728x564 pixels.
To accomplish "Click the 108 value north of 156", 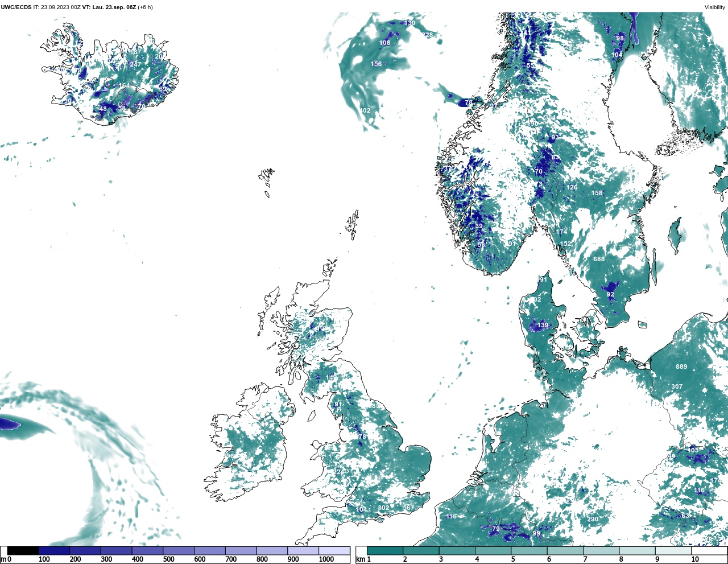I will [385, 43].
